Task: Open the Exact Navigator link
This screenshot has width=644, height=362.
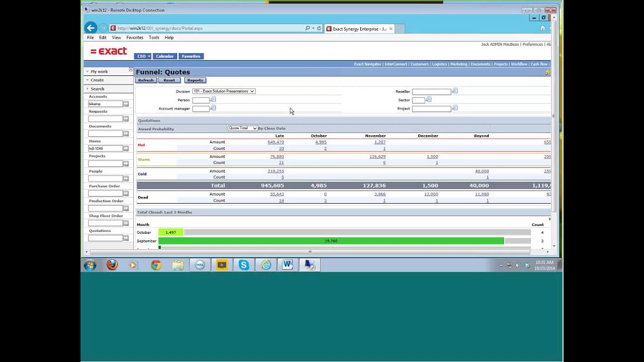Action: click(367, 64)
